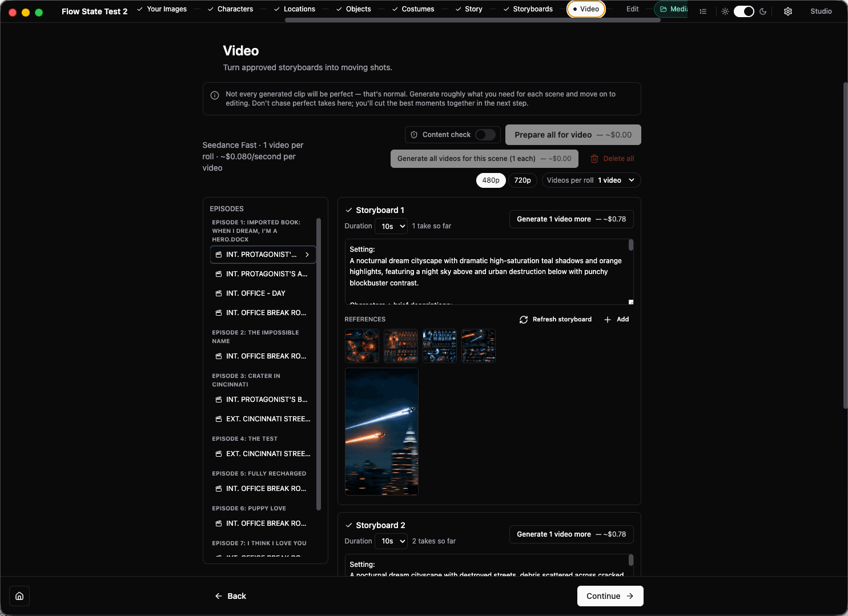The width and height of the screenshot is (848, 616).
Task: Click the info icon in notice banner
Action: click(215, 95)
